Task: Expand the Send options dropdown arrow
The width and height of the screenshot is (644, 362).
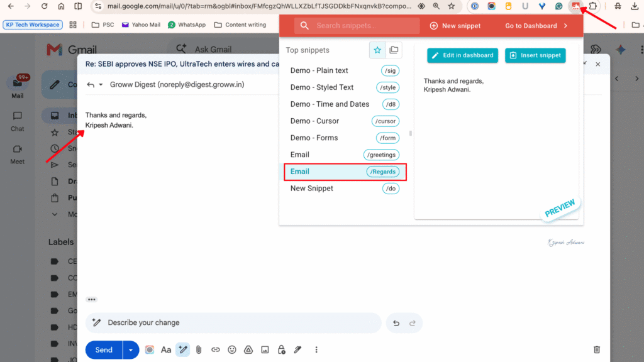Action: tap(131, 350)
